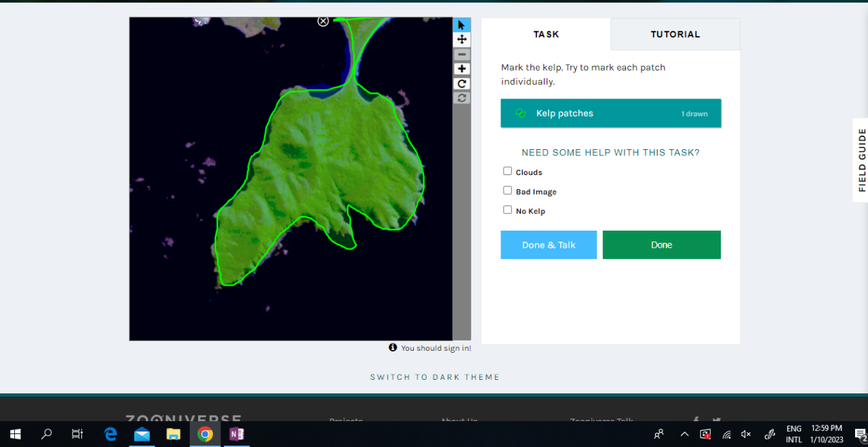Reset the image view
The height and width of the screenshot is (447, 868).
coord(462,98)
